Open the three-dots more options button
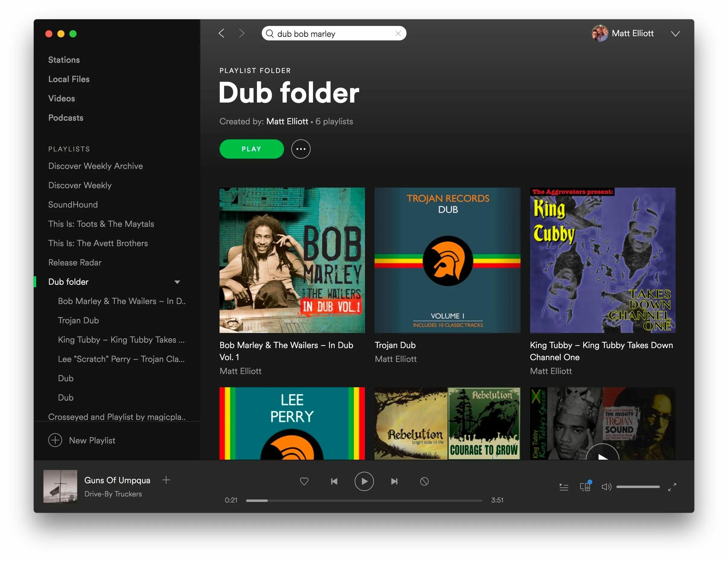728x561 pixels. (x=301, y=149)
